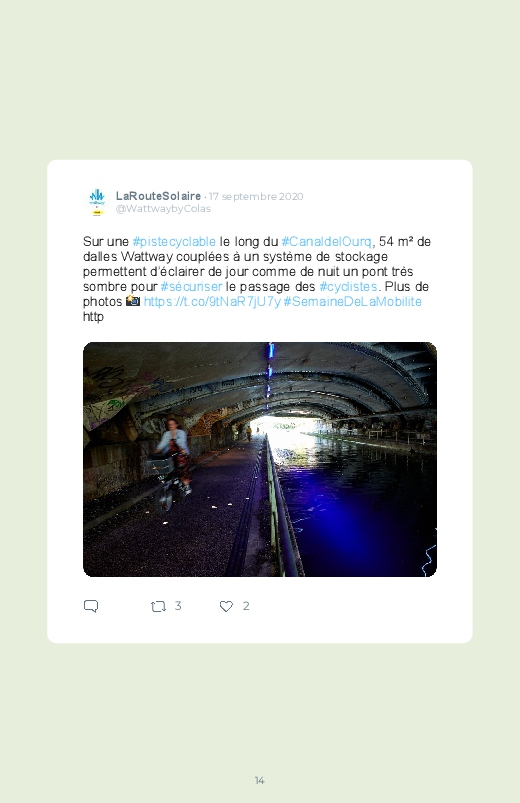The image size is (520, 803).
Task: Open the #SemaineDeLaMobilite hashtag
Action: (352, 301)
